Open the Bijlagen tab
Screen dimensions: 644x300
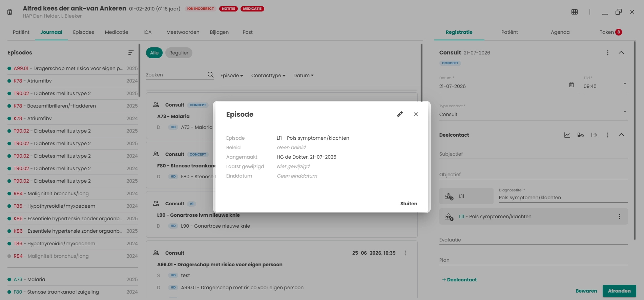coord(219,32)
